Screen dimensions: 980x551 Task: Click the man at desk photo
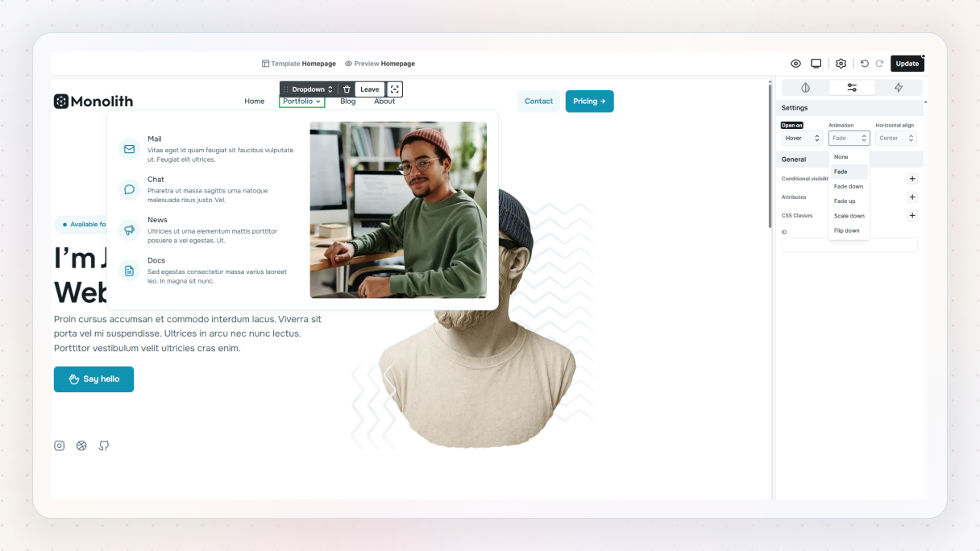coord(398,210)
